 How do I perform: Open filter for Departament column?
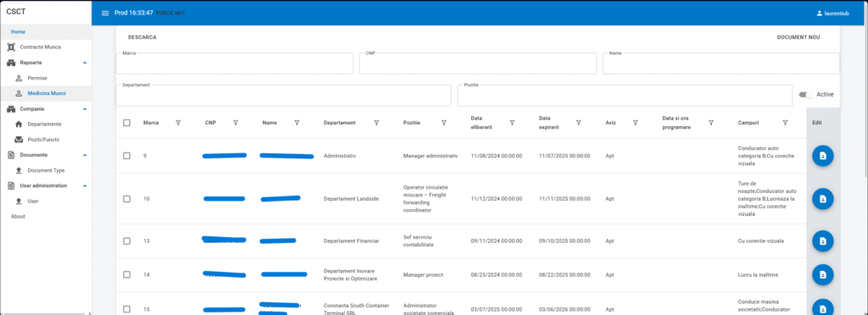376,123
